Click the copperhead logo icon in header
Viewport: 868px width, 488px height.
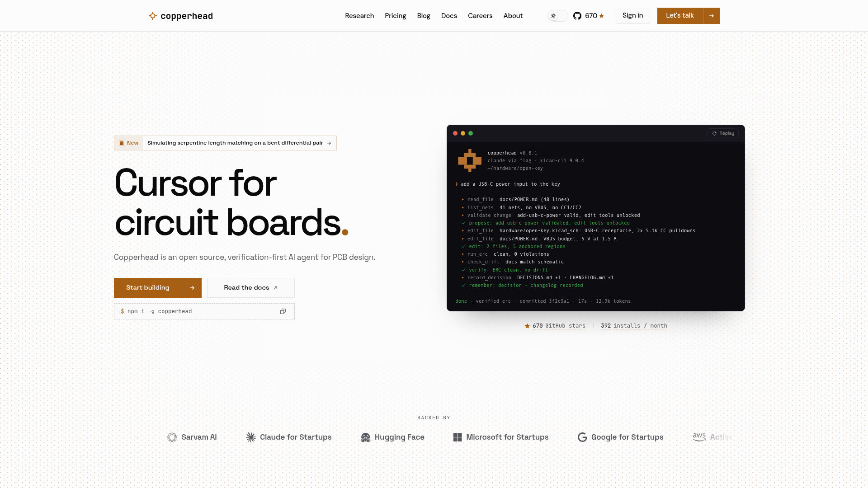pyautogui.click(x=153, y=16)
